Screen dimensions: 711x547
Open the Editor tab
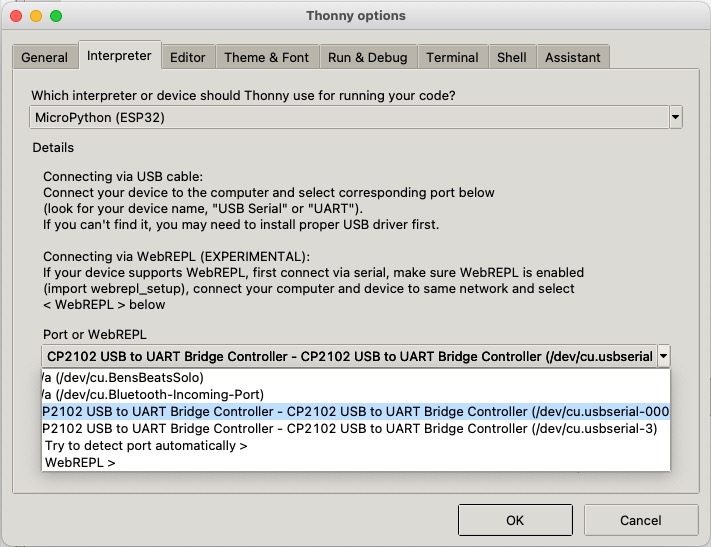(187, 57)
